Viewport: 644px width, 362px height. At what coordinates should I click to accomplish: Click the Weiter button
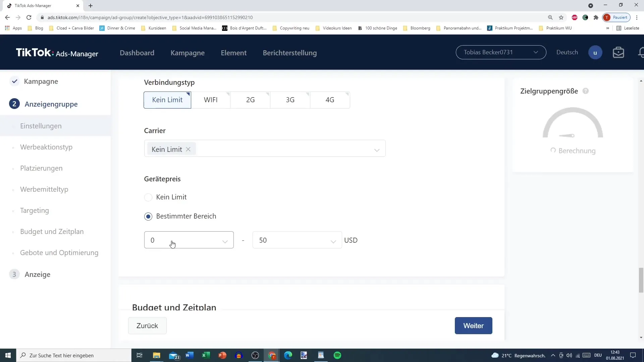[x=473, y=326]
